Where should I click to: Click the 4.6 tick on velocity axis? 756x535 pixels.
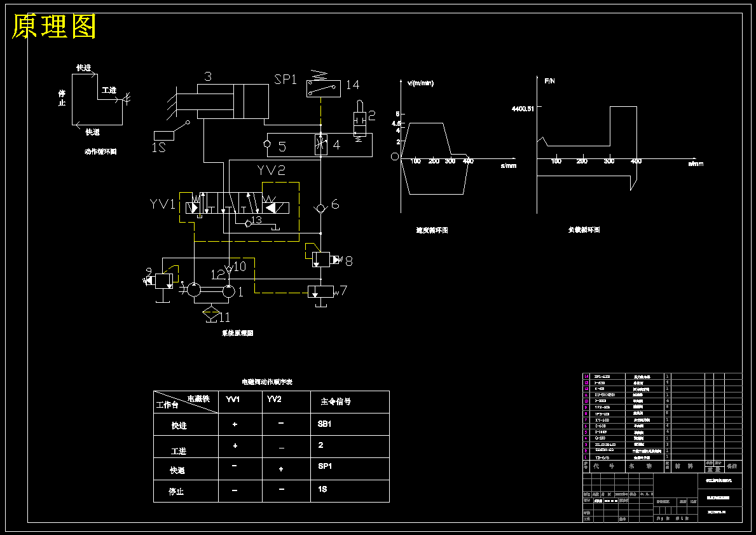pos(396,123)
